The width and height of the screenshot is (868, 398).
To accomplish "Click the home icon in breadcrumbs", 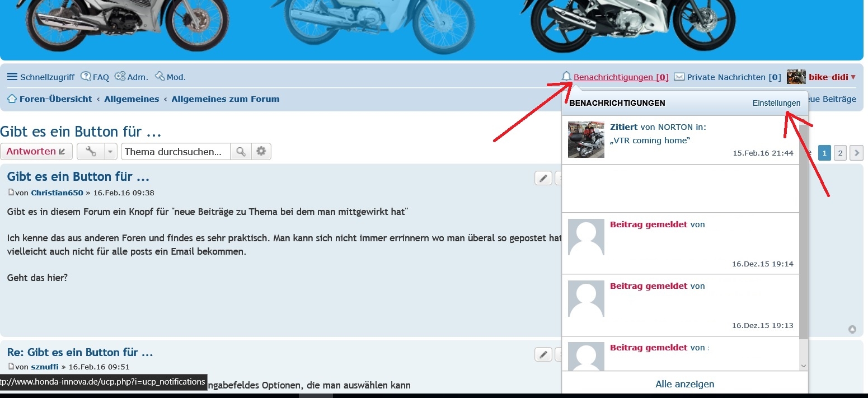I will coord(12,99).
